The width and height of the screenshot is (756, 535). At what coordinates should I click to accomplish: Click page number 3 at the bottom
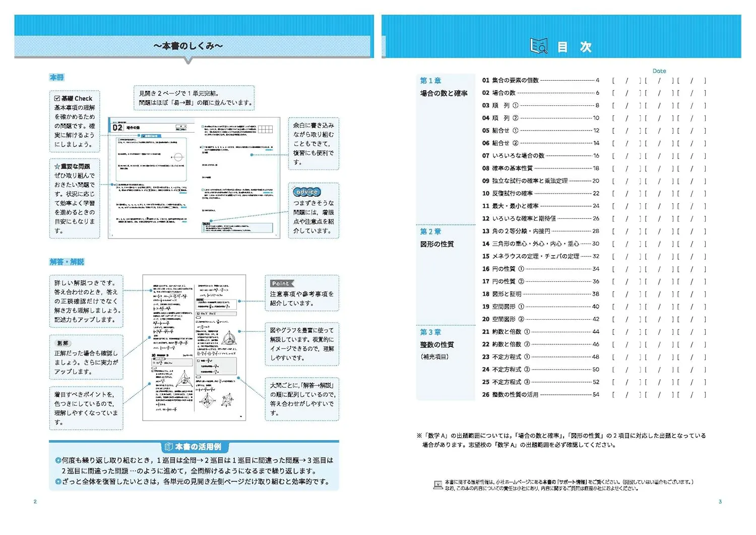pyautogui.click(x=720, y=502)
